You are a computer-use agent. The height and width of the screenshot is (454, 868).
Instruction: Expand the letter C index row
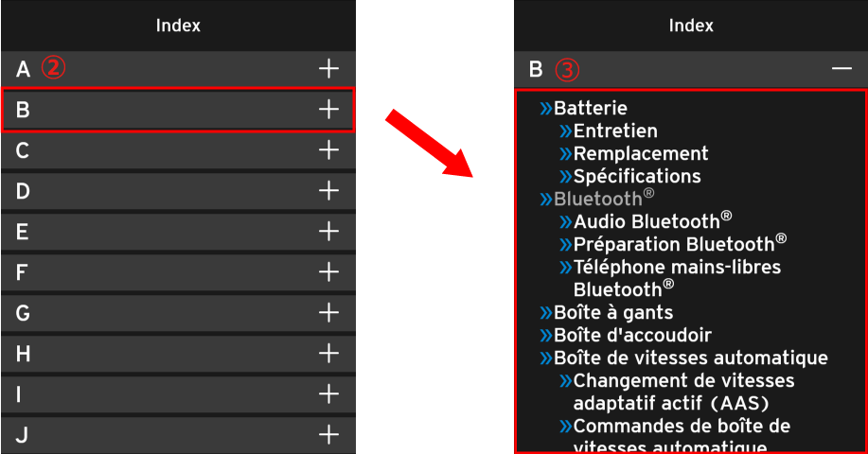click(328, 150)
